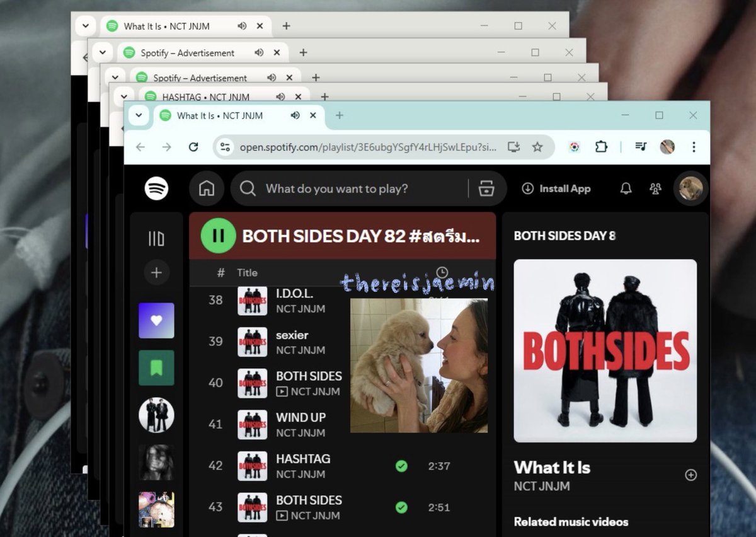
Task: Go back with the browser back arrow
Action: (x=140, y=147)
